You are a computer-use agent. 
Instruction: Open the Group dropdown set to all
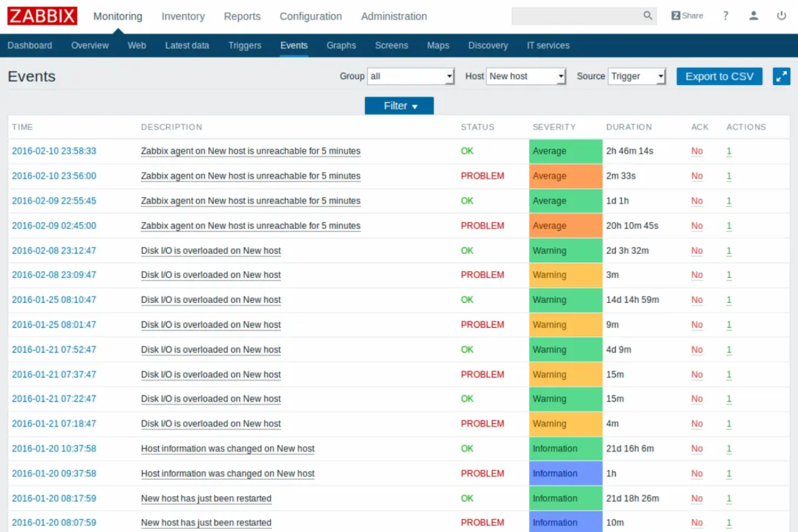(410, 76)
